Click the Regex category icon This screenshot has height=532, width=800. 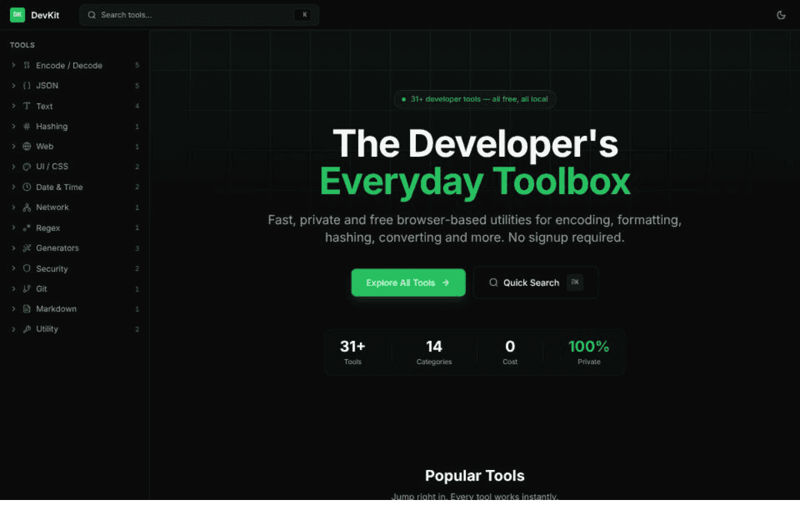27,228
